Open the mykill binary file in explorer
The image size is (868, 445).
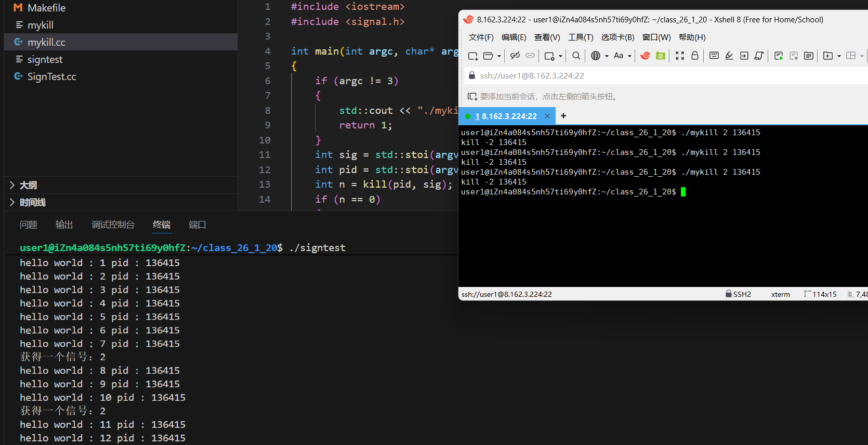point(121,25)
